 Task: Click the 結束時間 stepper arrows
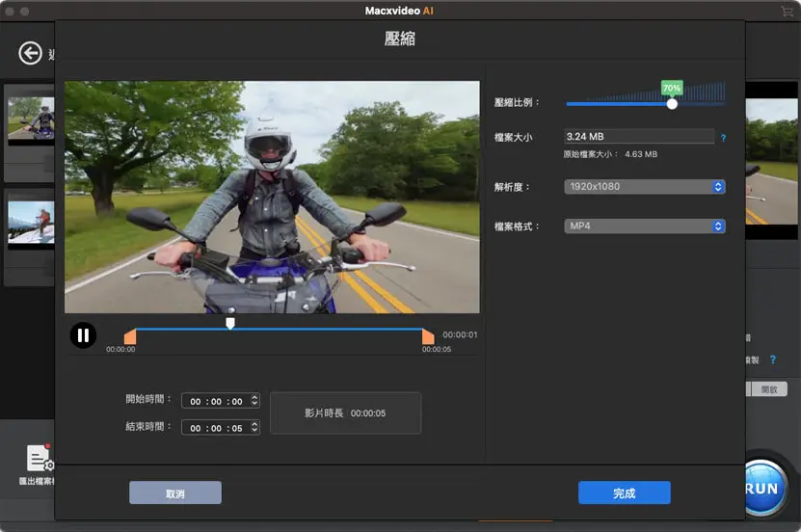(x=254, y=428)
